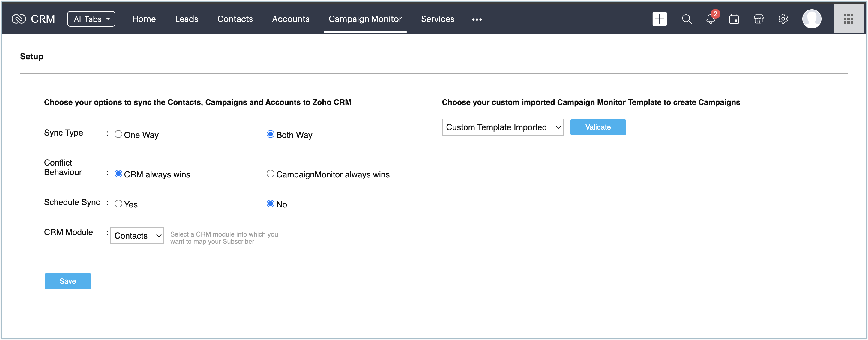Click the Save button

tap(68, 281)
